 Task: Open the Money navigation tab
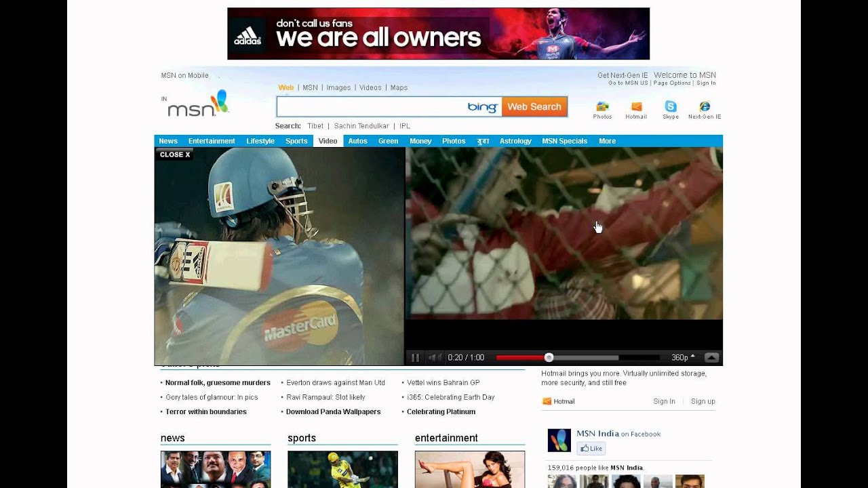coord(420,141)
